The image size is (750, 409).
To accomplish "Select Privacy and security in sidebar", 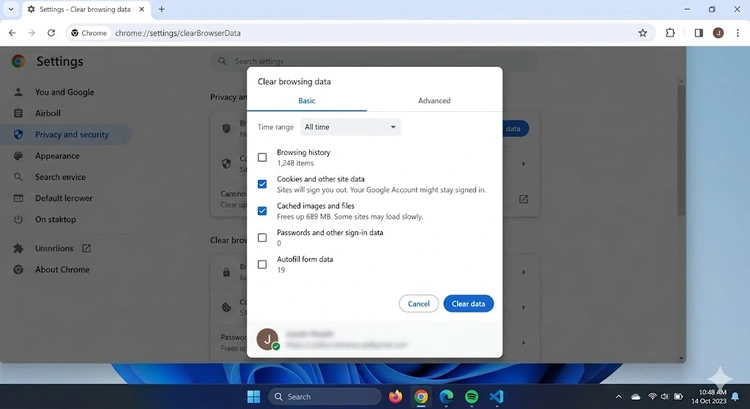I will click(66, 134).
